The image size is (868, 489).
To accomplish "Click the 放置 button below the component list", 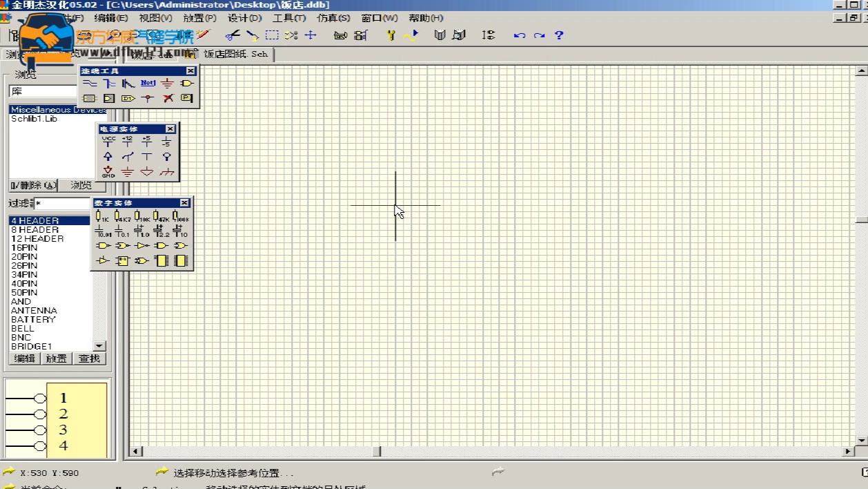I will click(57, 358).
